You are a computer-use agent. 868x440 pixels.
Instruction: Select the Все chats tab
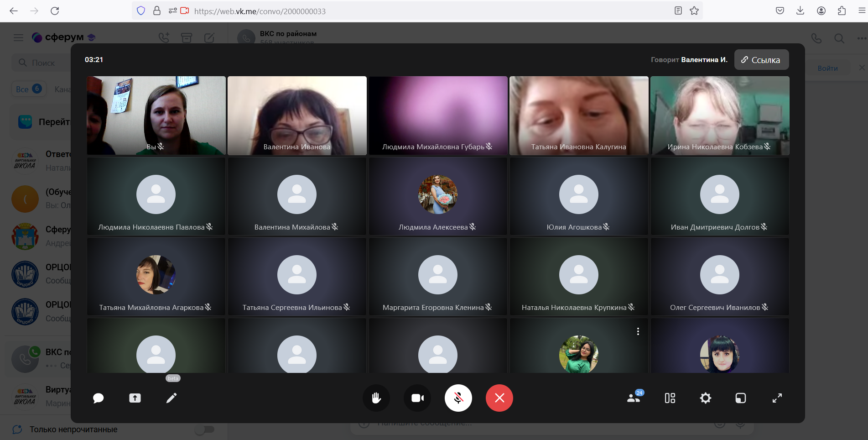[x=28, y=89]
